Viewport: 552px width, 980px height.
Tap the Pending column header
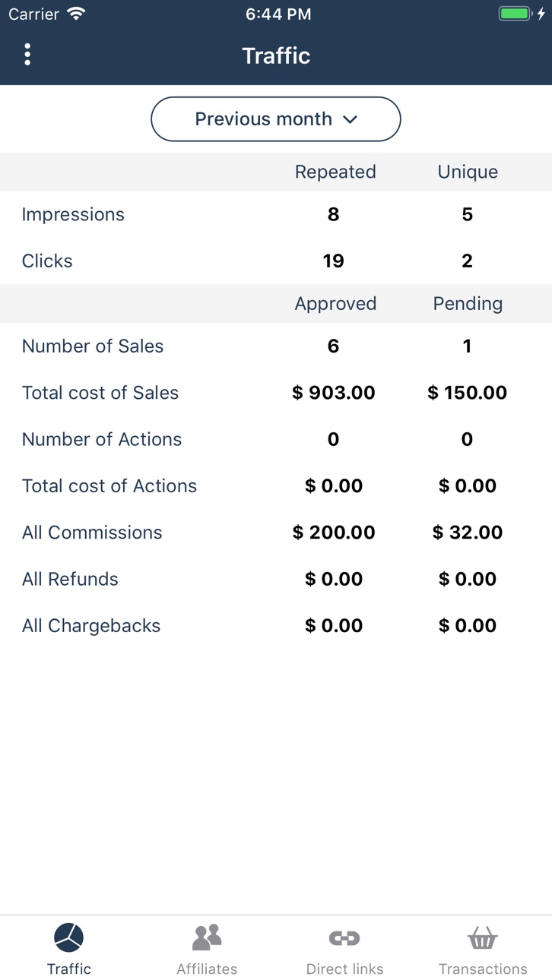point(468,303)
